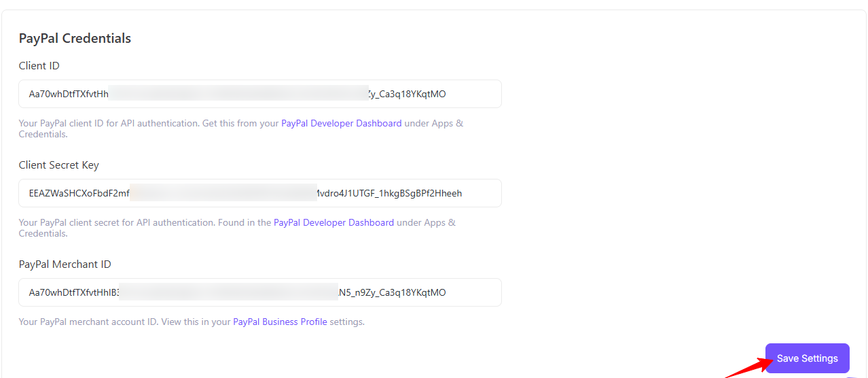Click the Save Settings button
Image resolution: width=868 pixels, height=378 pixels.
coord(807,358)
